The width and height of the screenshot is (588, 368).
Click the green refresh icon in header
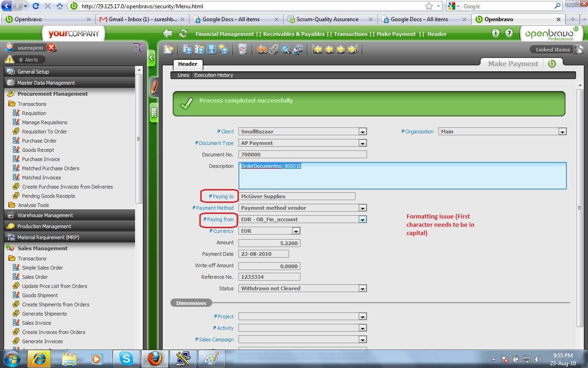pos(183,33)
